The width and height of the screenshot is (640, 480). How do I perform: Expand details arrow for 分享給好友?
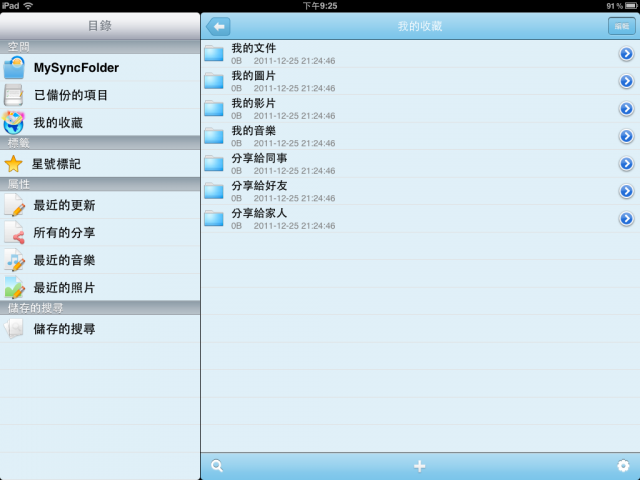coord(626,191)
